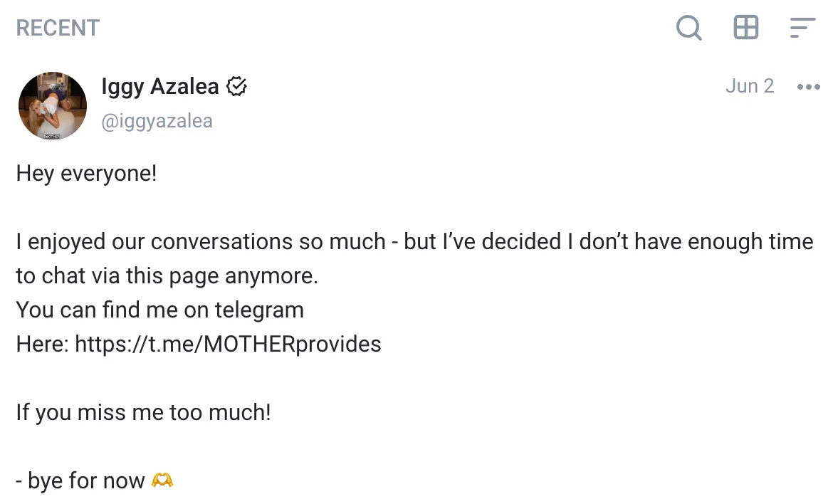Open sorting options from the filter control

coord(802,28)
